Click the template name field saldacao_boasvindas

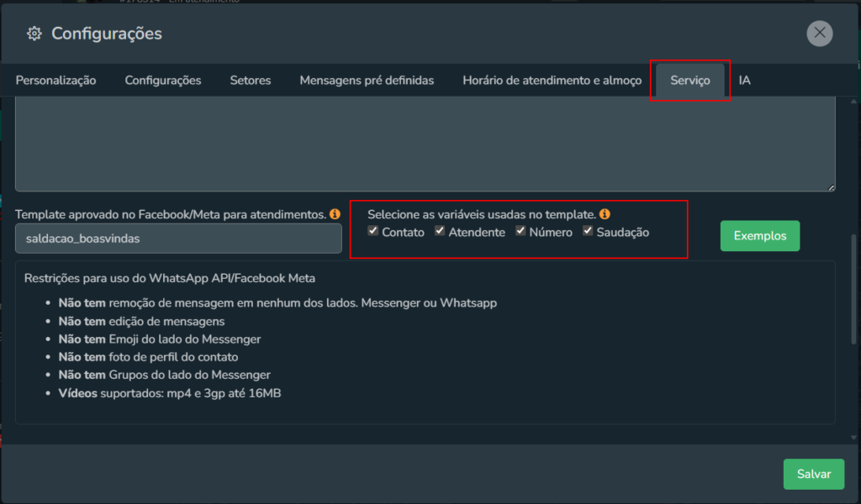coord(178,239)
